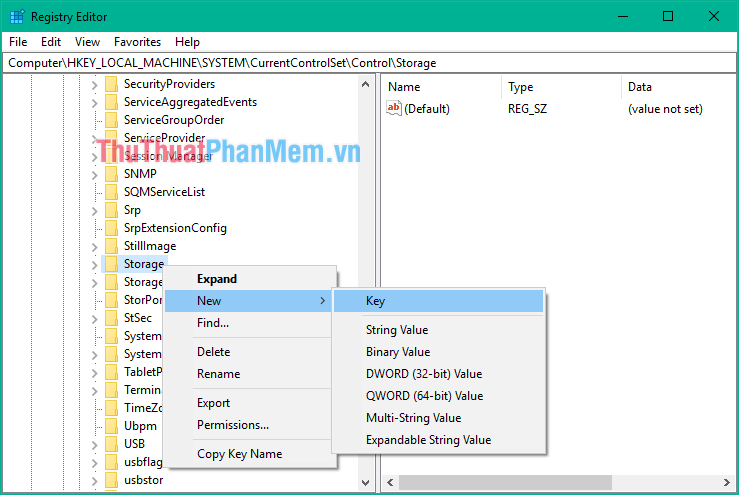Expand the USB key
This screenshot has height=495, width=739.
point(94,445)
